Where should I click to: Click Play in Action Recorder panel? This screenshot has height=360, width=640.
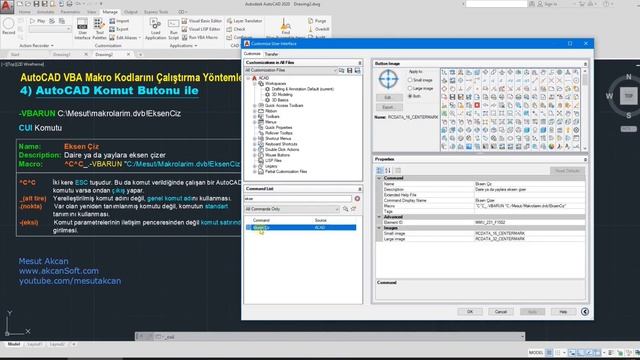tap(38, 21)
